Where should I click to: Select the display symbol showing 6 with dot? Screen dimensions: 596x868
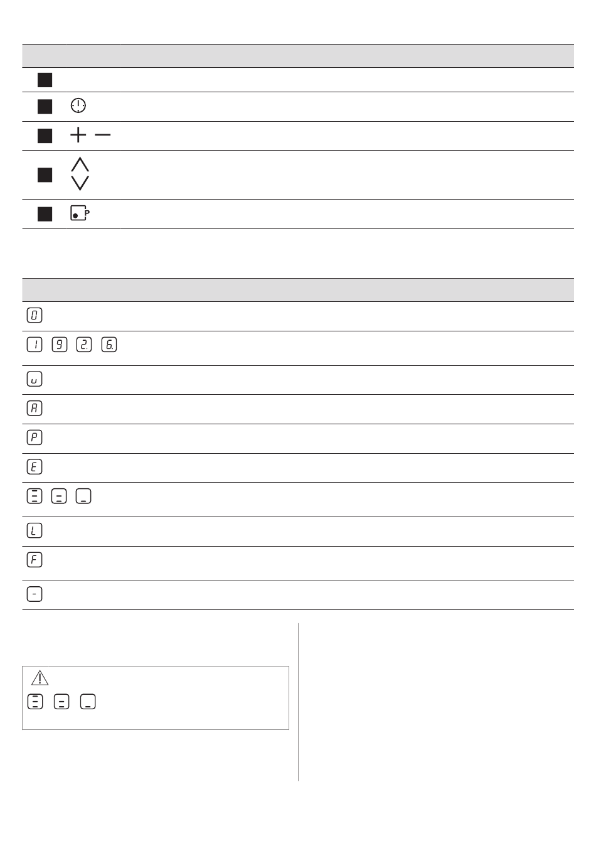pyautogui.click(x=109, y=345)
